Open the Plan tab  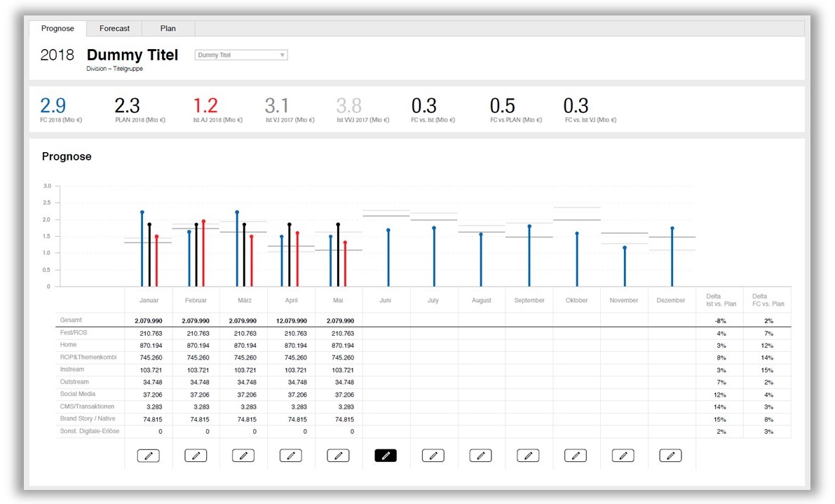[x=168, y=29]
